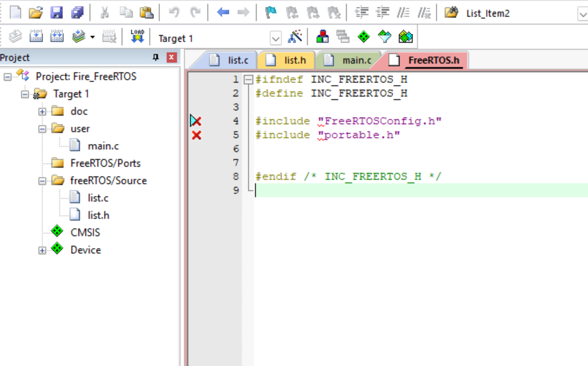Select the CMSIS component
Viewport: 588px width, 366px height.
point(85,232)
